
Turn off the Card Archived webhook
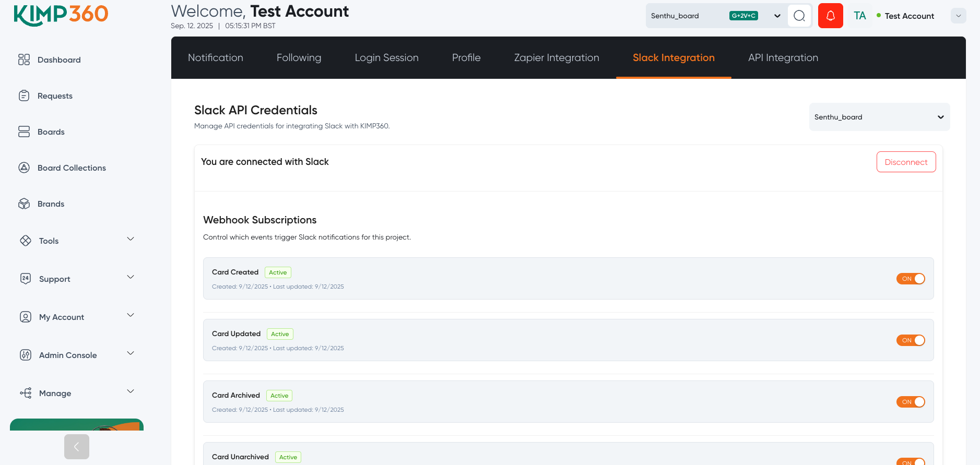point(911,402)
